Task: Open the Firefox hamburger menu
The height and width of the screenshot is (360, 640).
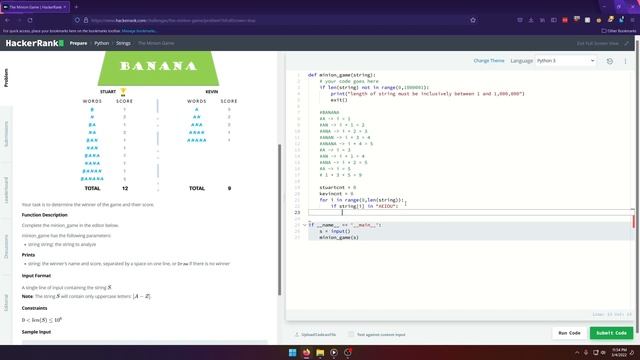Action: click(633, 20)
